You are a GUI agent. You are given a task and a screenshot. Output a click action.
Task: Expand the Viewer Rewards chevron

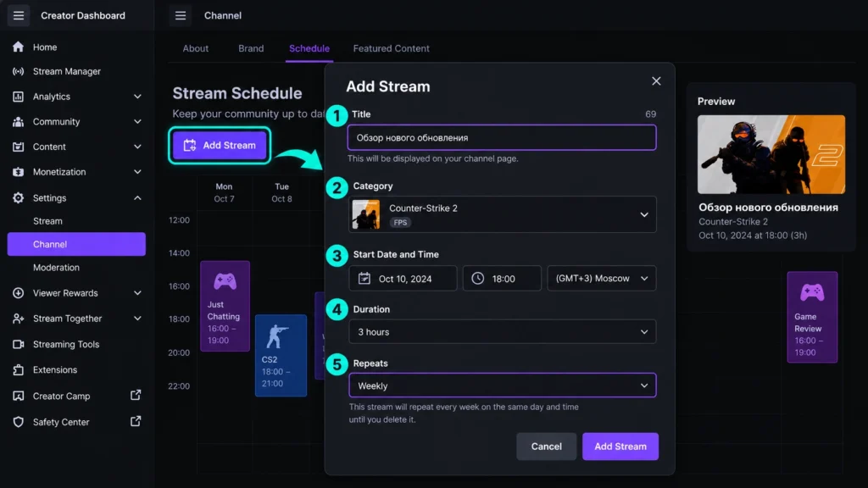[x=137, y=293]
